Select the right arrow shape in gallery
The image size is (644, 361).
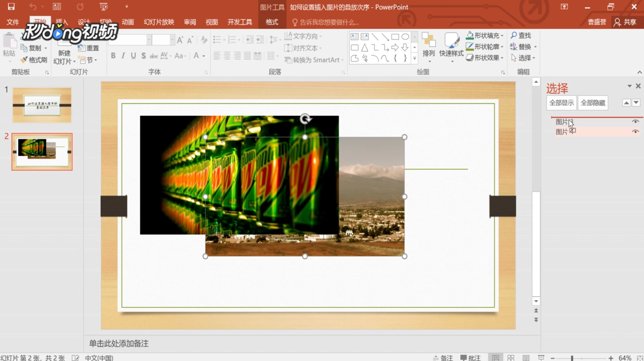[x=395, y=47]
